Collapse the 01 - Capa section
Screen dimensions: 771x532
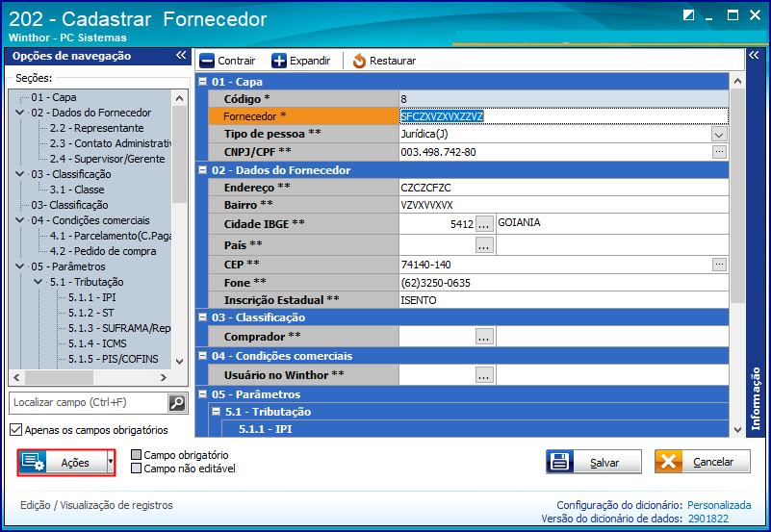(x=202, y=82)
